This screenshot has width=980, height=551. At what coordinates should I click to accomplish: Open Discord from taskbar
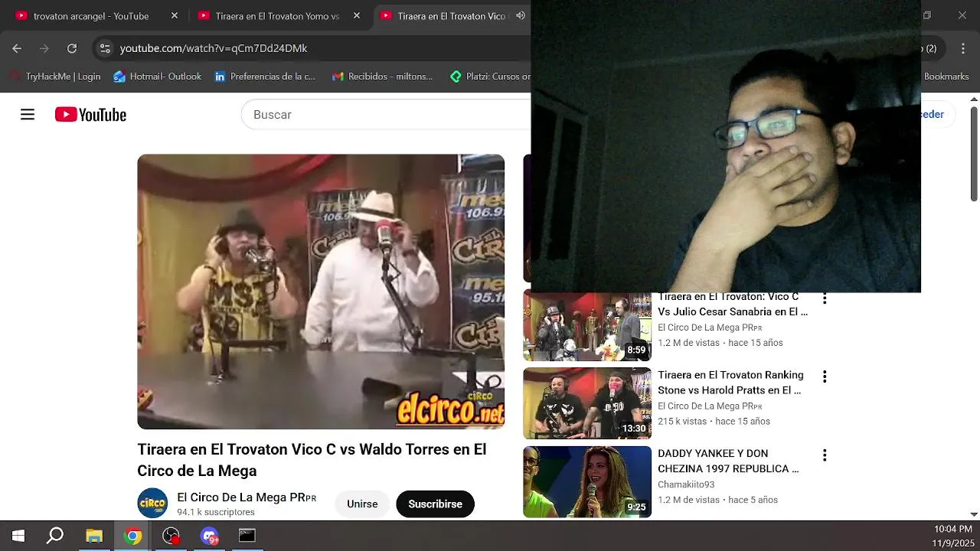click(x=209, y=536)
